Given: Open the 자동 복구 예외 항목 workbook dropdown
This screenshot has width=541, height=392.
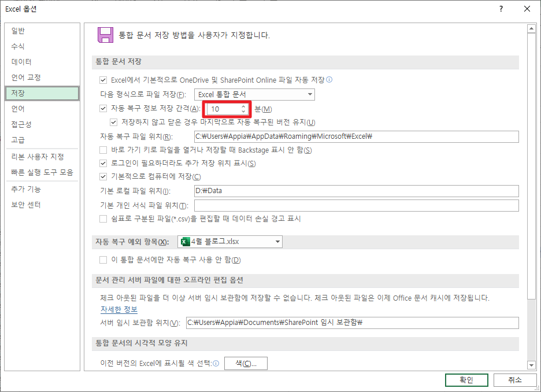Looking at the screenshot, I should pyautogui.click(x=230, y=242).
